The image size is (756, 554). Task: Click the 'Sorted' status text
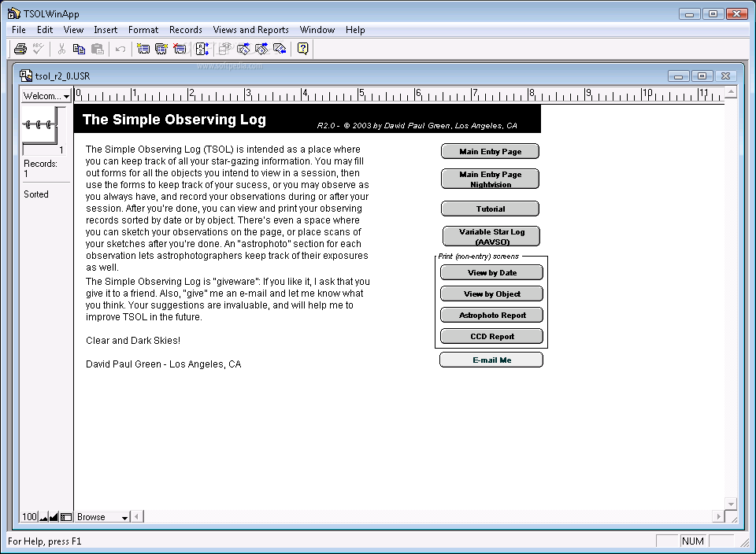[36, 194]
